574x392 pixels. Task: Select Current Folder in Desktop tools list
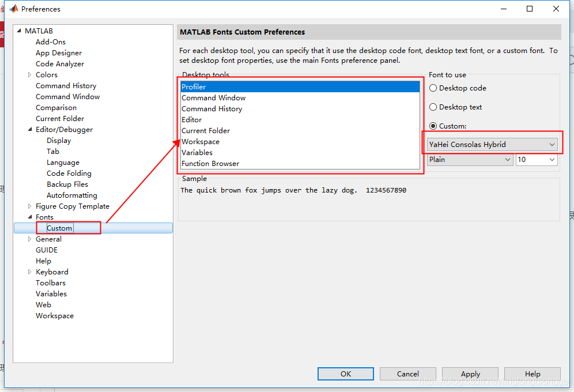[300, 131]
